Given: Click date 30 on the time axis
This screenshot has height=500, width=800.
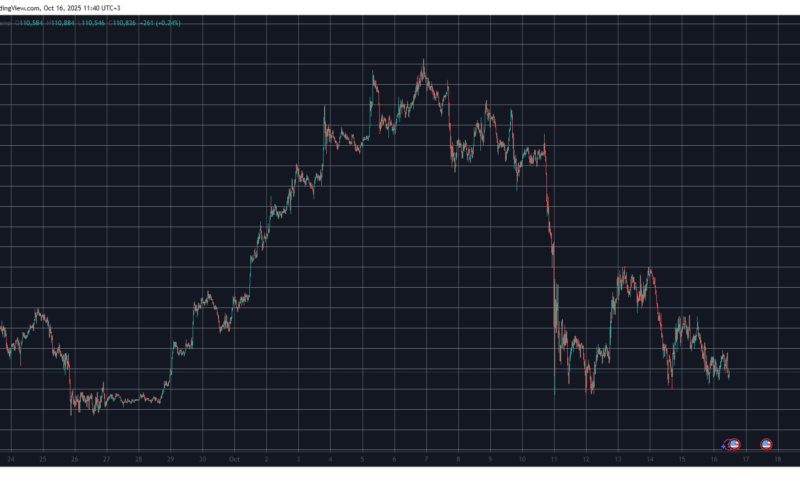Looking at the screenshot, I should (202, 459).
